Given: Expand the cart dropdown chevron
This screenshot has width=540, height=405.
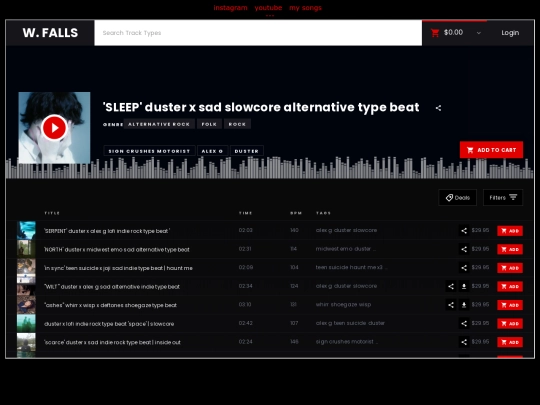Looking at the screenshot, I should 479,33.
